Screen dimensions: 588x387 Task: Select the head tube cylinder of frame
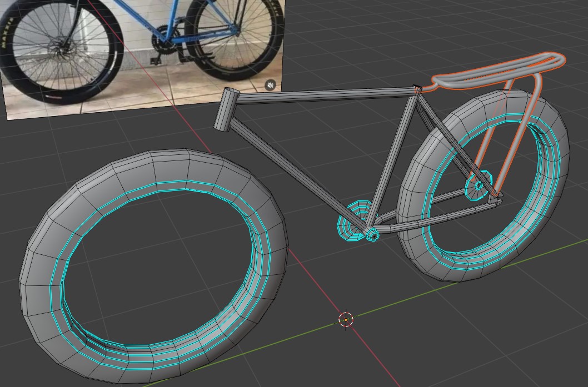click(227, 110)
